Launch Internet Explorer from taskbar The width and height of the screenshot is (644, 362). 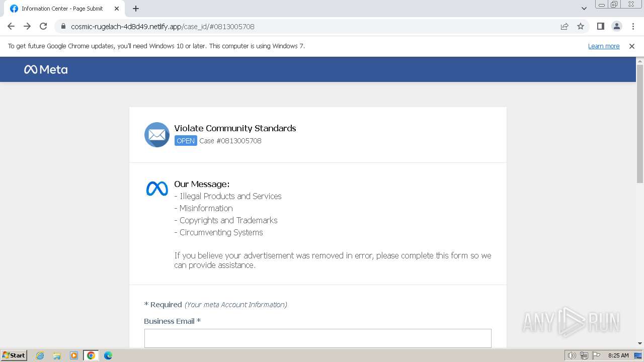coord(40,355)
